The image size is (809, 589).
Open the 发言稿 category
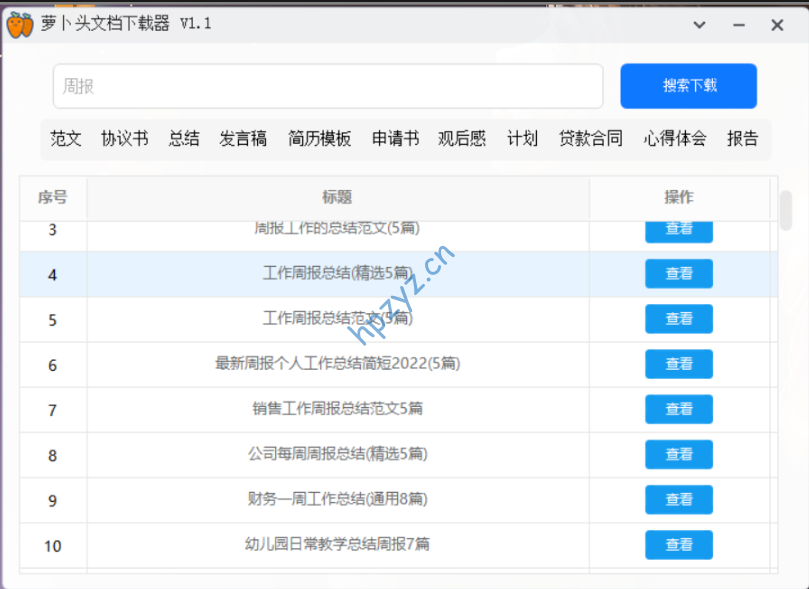pyautogui.click(x=243, y=139)
